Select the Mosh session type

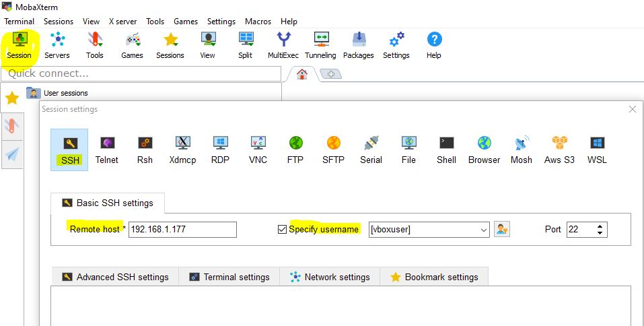coord(521,150)
